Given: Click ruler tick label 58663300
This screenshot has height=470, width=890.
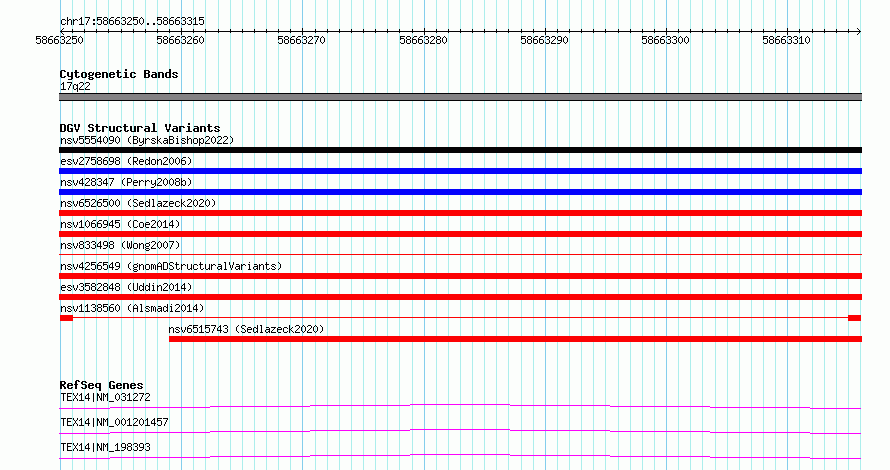Looking at the screenshot, I should pyautogui.click(x=665, y=40).
